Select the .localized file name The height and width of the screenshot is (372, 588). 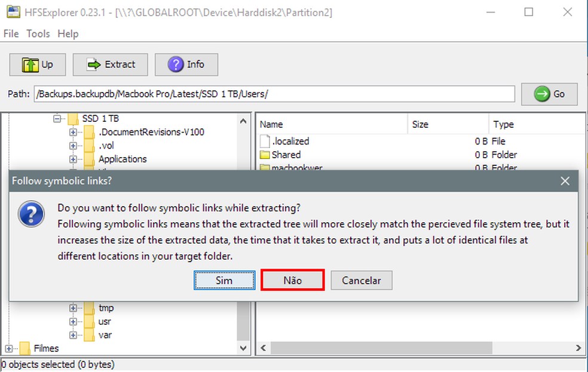(x=290, y=142)
